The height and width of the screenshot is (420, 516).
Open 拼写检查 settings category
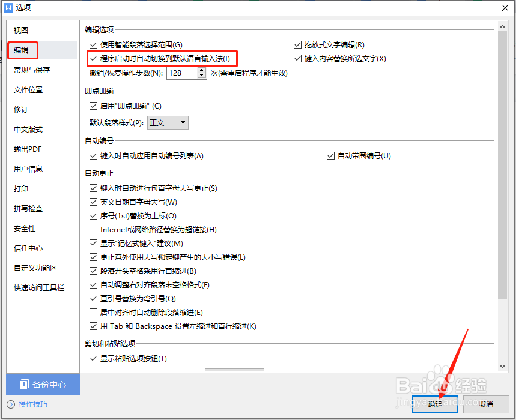28,208
